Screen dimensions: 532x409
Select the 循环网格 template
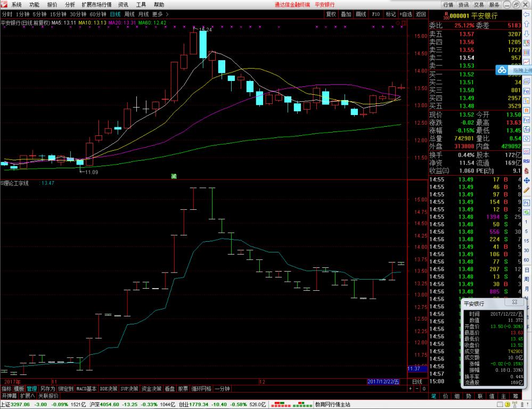click(201, 389)
